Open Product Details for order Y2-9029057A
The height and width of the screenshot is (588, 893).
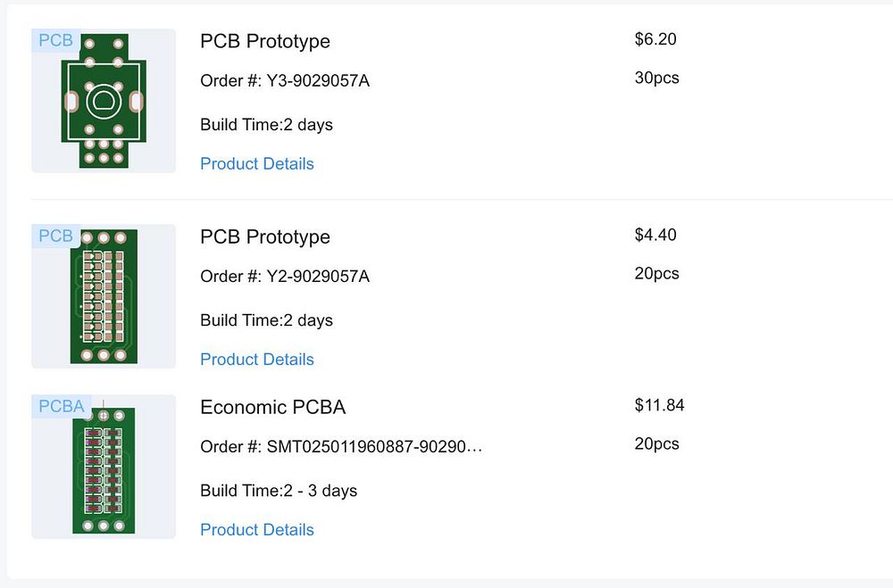257,359
